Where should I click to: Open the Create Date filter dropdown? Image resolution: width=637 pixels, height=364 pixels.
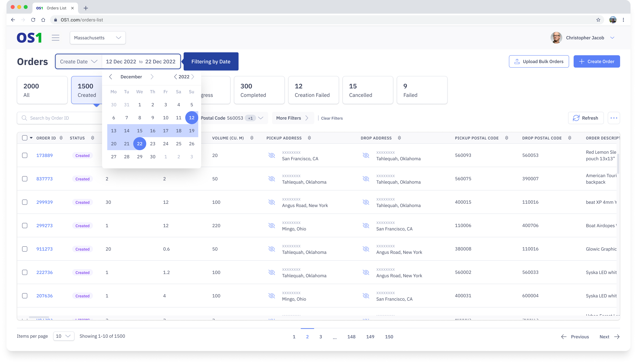point(78,61)
